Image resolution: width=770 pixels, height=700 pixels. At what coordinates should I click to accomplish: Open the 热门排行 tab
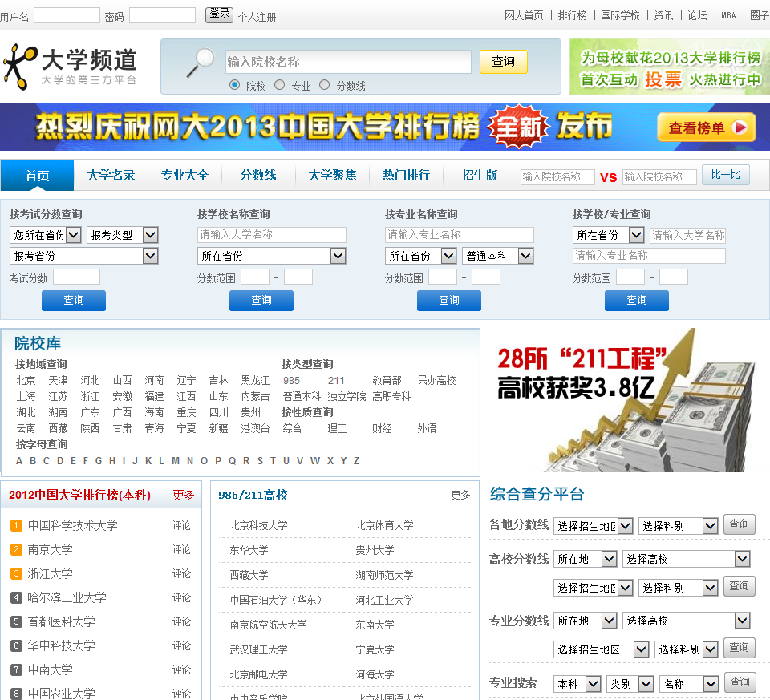[x=406, y=176]
